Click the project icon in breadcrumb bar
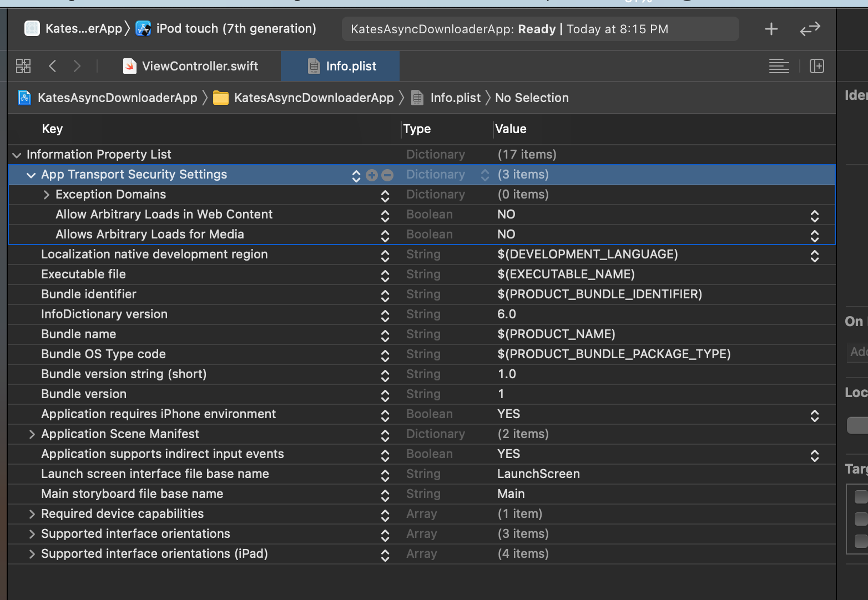The width and height of the screenshot is (868, 600). (24, 98)
